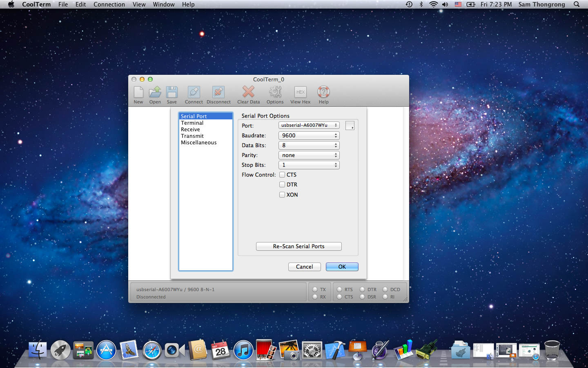The height and width of the screenshot is (368, 588).
Task: Open the Data Bits dropdown
Action: point(309,145)
